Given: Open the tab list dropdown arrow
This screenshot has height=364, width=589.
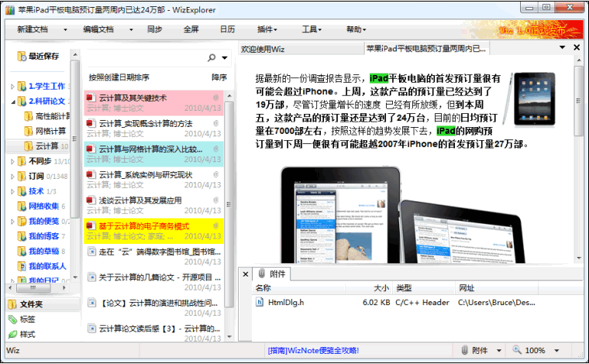Looking at the screenshot, I should [x=563, y=47].
